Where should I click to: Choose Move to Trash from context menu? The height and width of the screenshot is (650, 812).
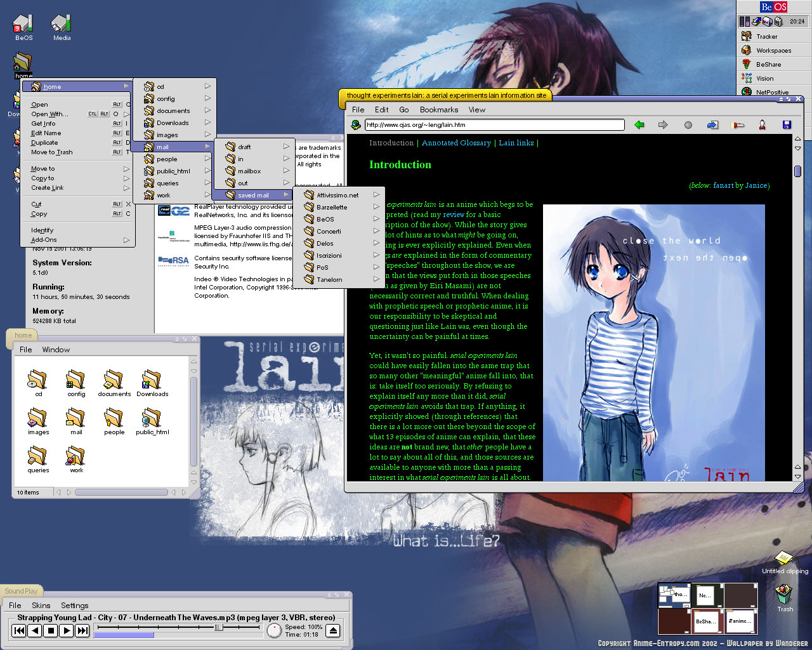click(x=78, y=152)
